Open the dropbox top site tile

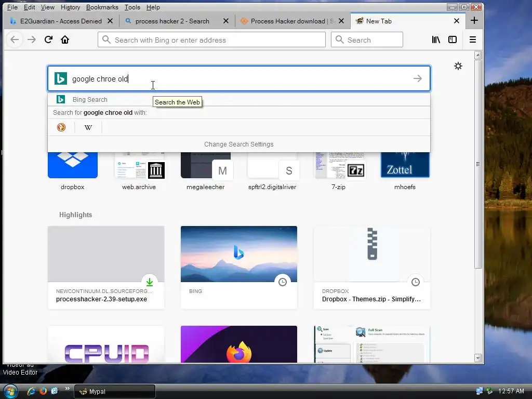click(73, 171)
